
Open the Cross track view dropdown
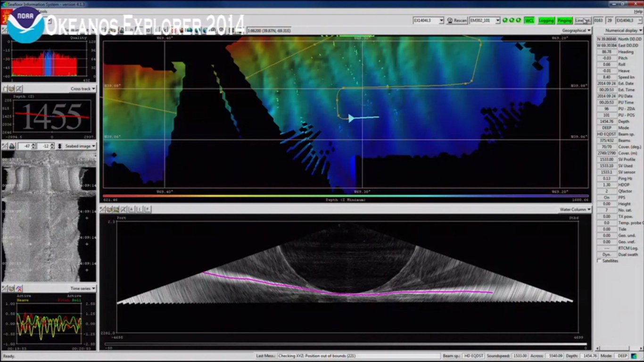click(83, 89)
